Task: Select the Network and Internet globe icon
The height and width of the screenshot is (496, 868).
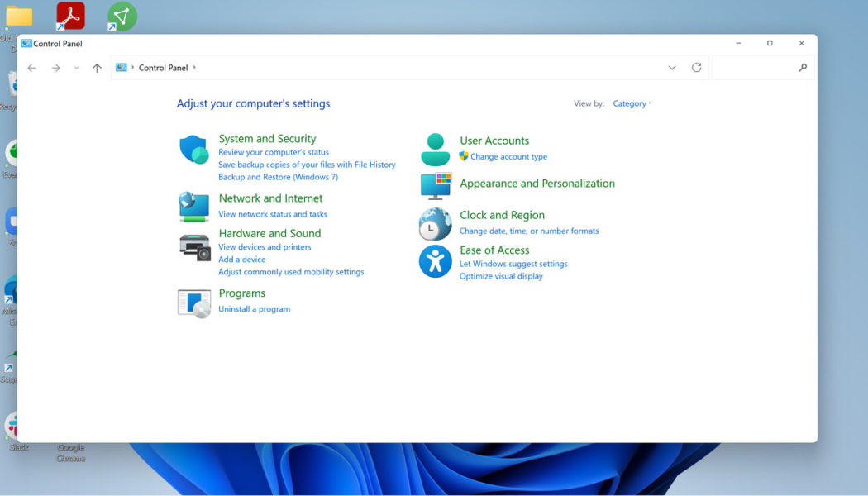Action: click(x=193, y=207)
